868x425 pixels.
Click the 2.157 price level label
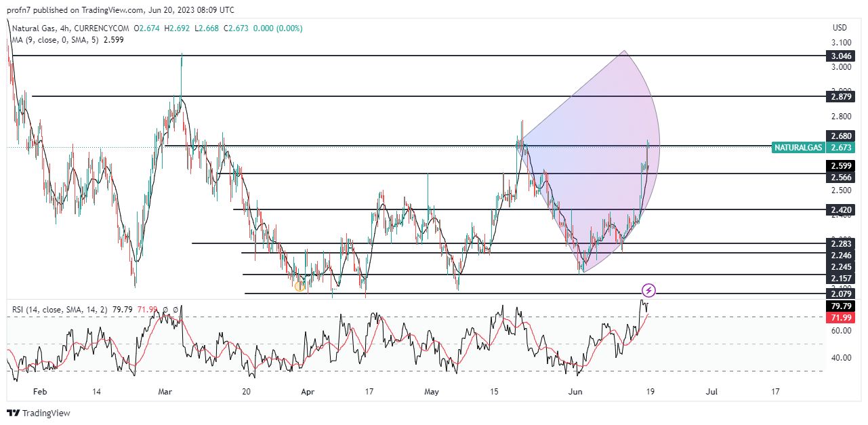841,279
